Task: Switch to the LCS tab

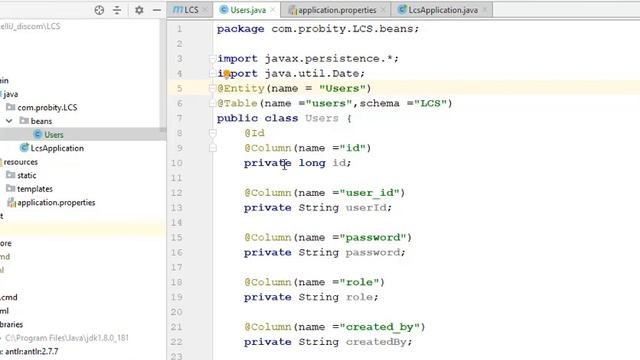Action: click(190, 10)
